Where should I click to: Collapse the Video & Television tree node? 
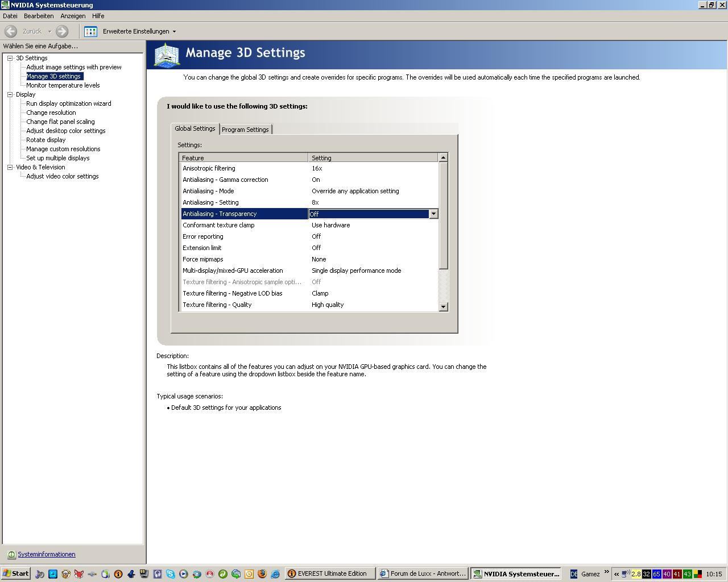click(x=10, y=167)
